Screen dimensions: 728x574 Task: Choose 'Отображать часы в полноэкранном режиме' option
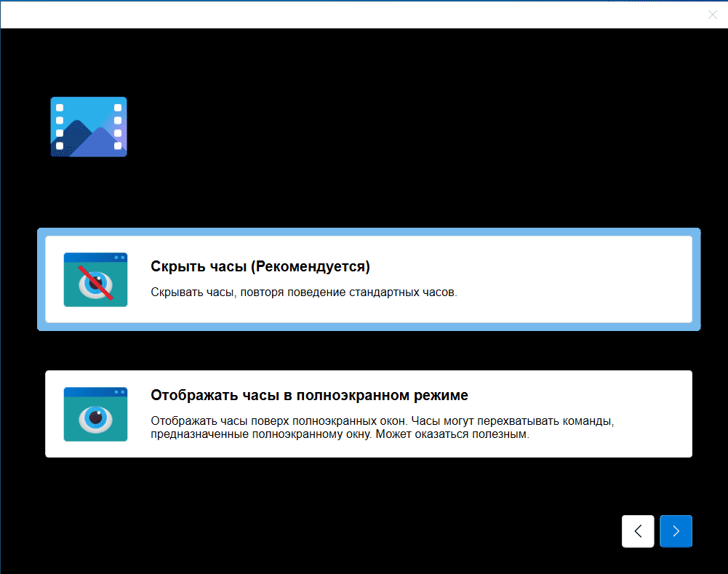(369, 414)
